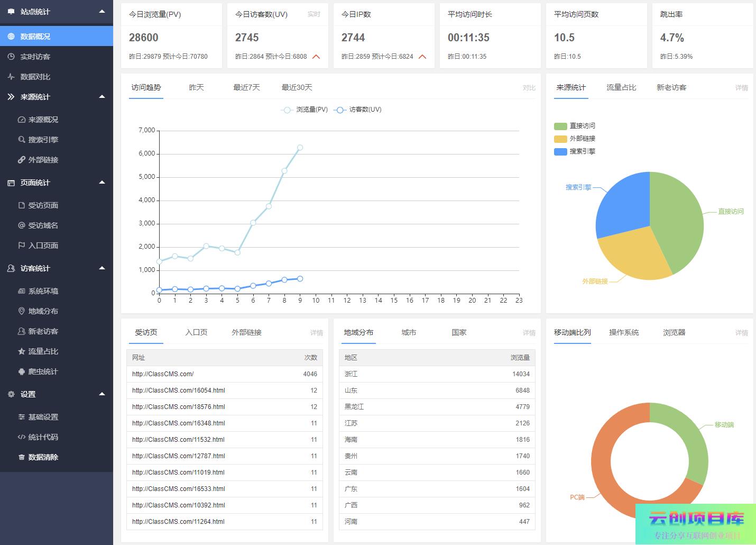Screen dimensions: 756x545
Task: Toggle 访客数(UV) series in chart legend
Action: 358,110
